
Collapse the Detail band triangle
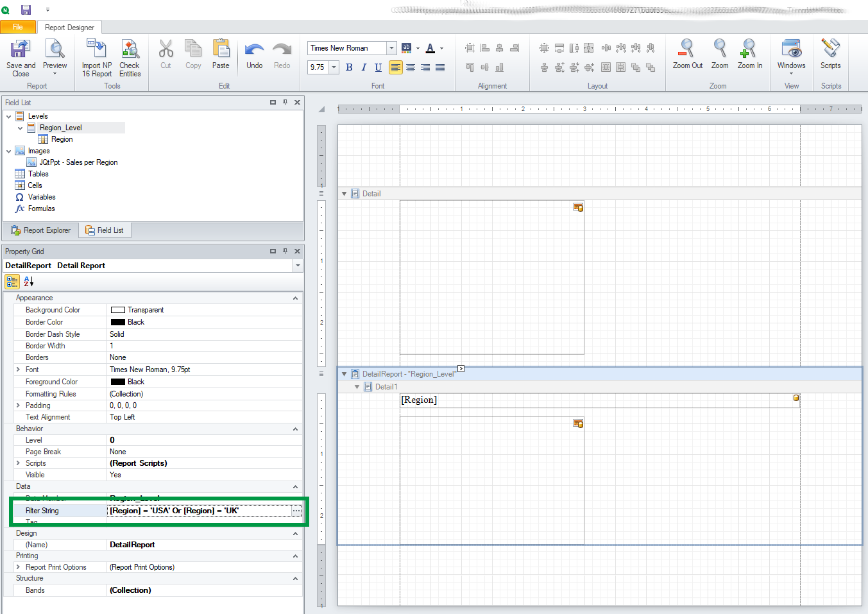point(344,194)
